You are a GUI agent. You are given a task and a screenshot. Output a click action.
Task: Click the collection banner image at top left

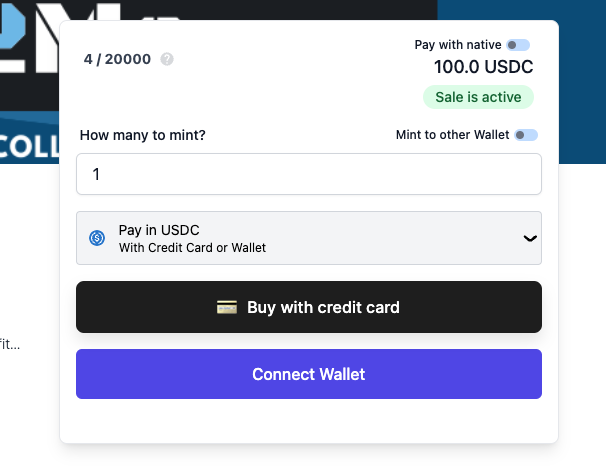(x=28, y=80)
